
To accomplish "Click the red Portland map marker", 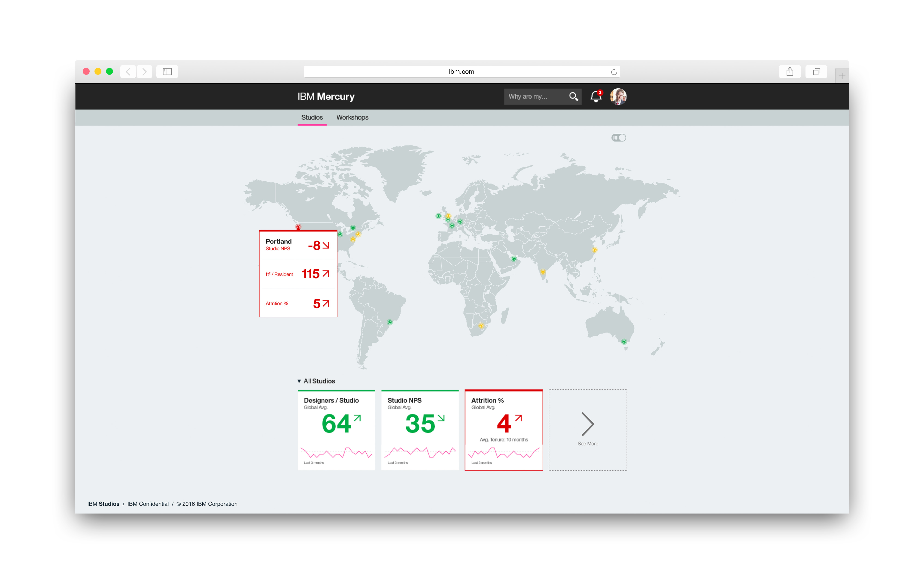I will tap(298, 227).
